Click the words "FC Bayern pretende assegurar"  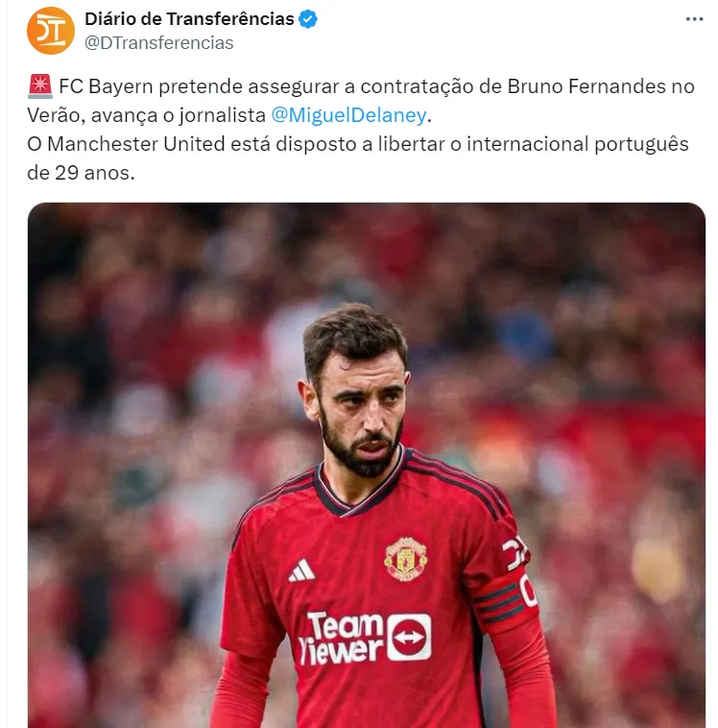[x=199, y=86]
